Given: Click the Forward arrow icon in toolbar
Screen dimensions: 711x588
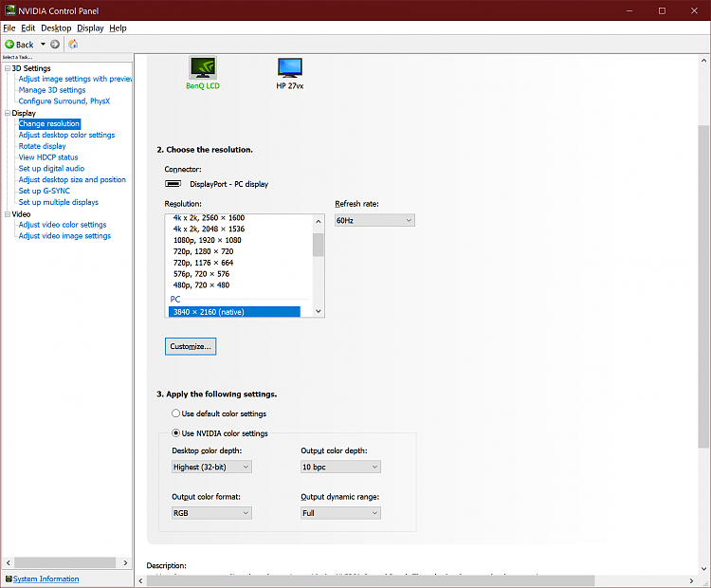Looking at the screenshot, I should point(55,44).
